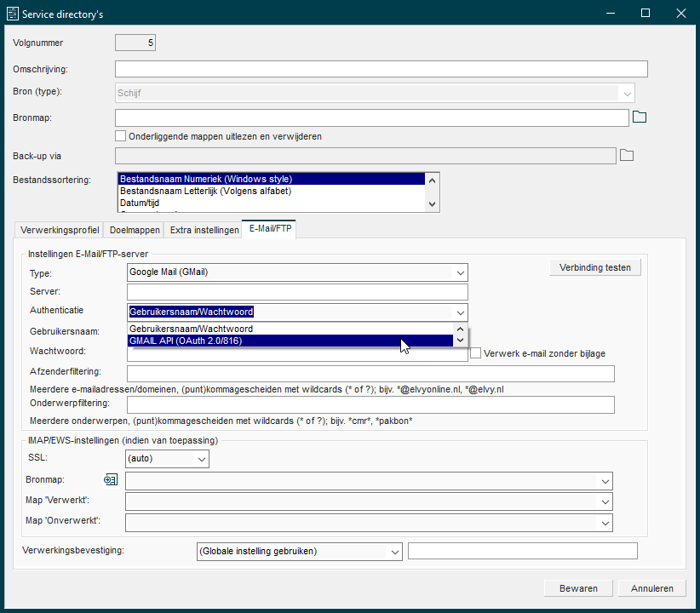Switch to the Verwerkingsprofiel tab

[60, 230]
